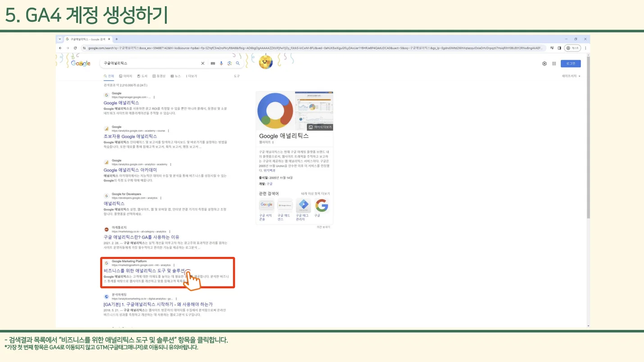Open options for the 초보자용 Google 애널리틱스 result
The image size is (644, 362).
pyautogui.click(x=168, y=131)
